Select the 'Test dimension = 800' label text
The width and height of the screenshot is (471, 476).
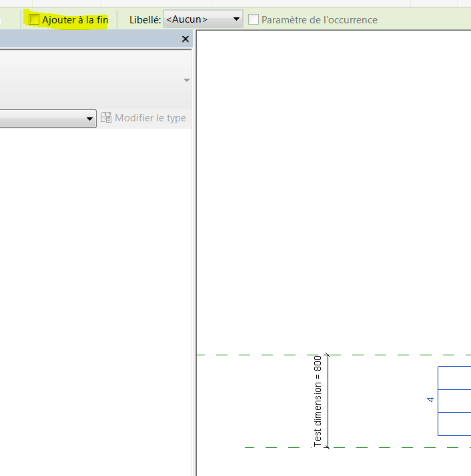coord(318,401)
